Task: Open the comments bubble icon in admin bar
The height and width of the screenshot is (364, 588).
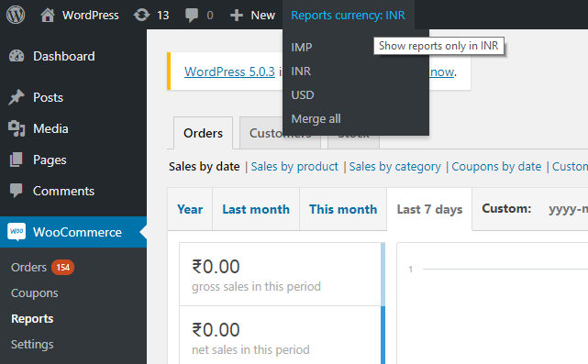Action: coord(192,16)
